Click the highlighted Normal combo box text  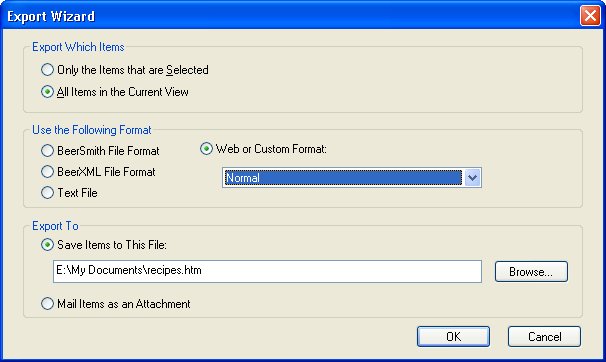click(243, 178)
